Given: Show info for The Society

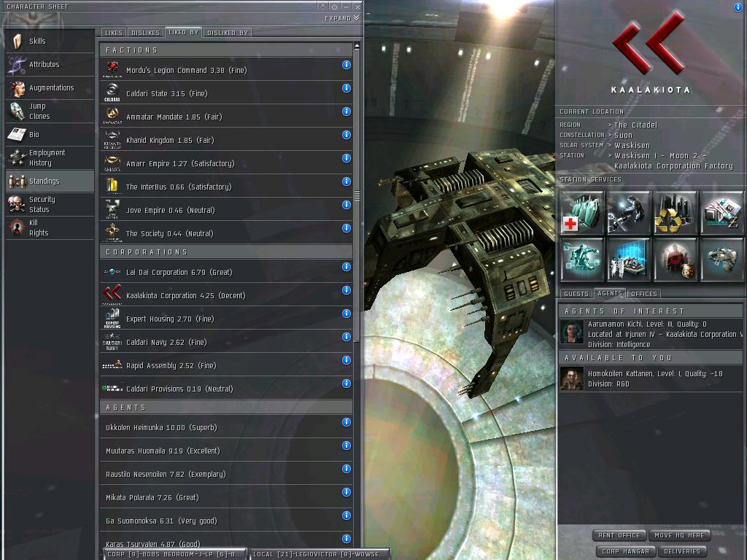Looking at the screenshot, I should coord(347,228).
